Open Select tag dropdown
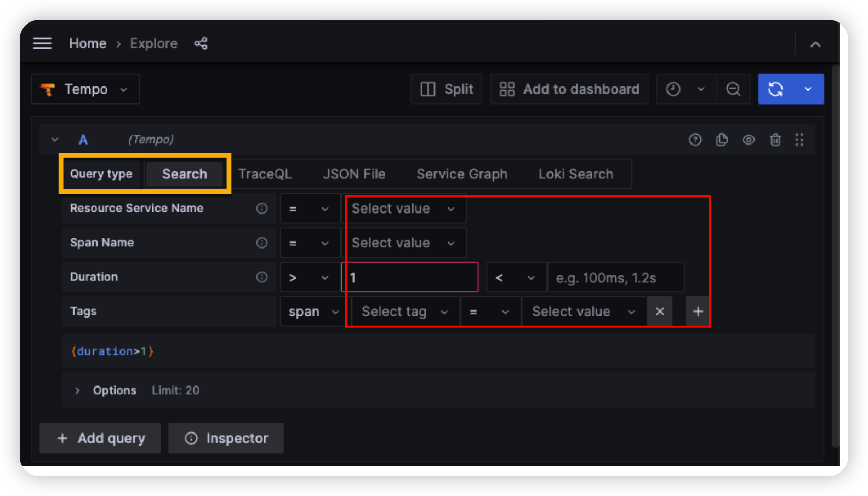This screenshot has width=868, height=496. [x=406, y=312]
